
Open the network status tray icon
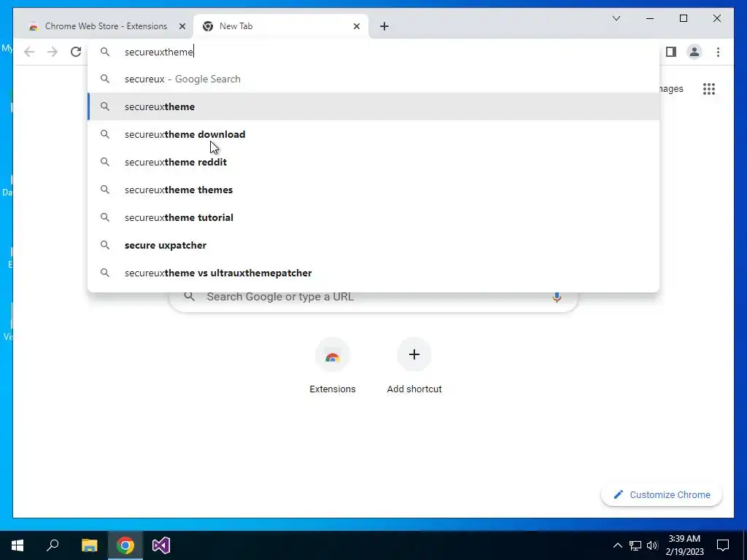(x=635, y=545)
